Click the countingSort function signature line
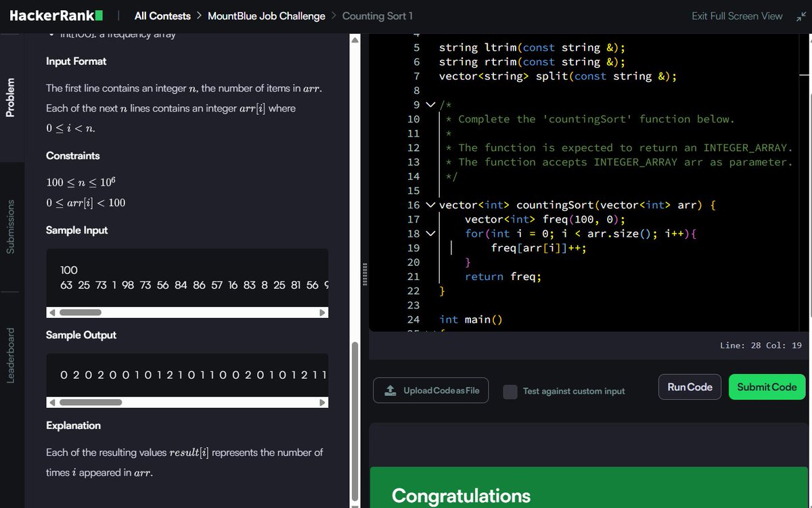Image resolution: width=812 pixels, height=508 pixels. point(577,205)
